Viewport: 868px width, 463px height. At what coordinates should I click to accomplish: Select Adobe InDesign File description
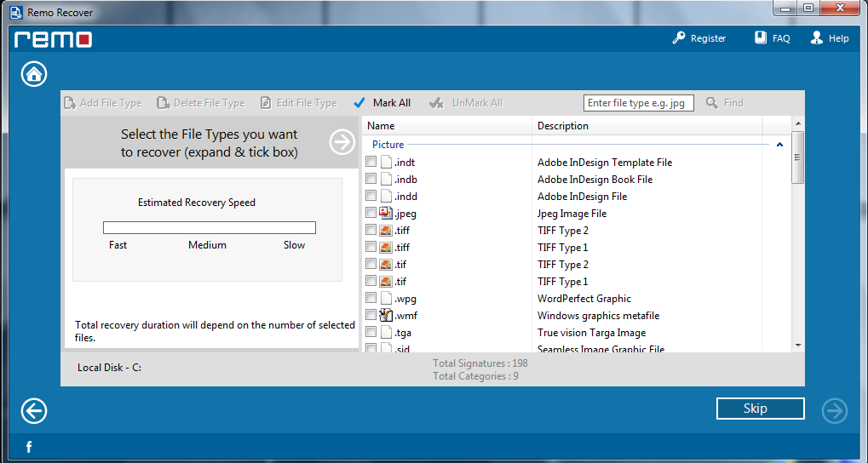(583, 197)
